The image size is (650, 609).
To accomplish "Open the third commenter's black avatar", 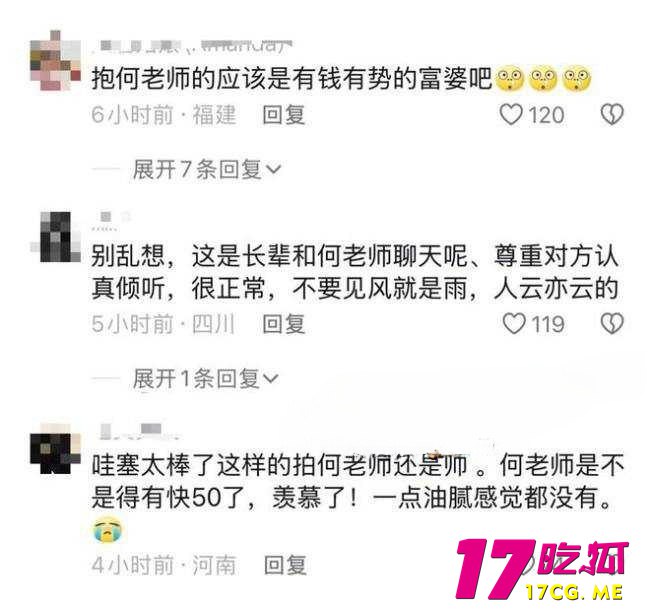I will coord(55,449).
